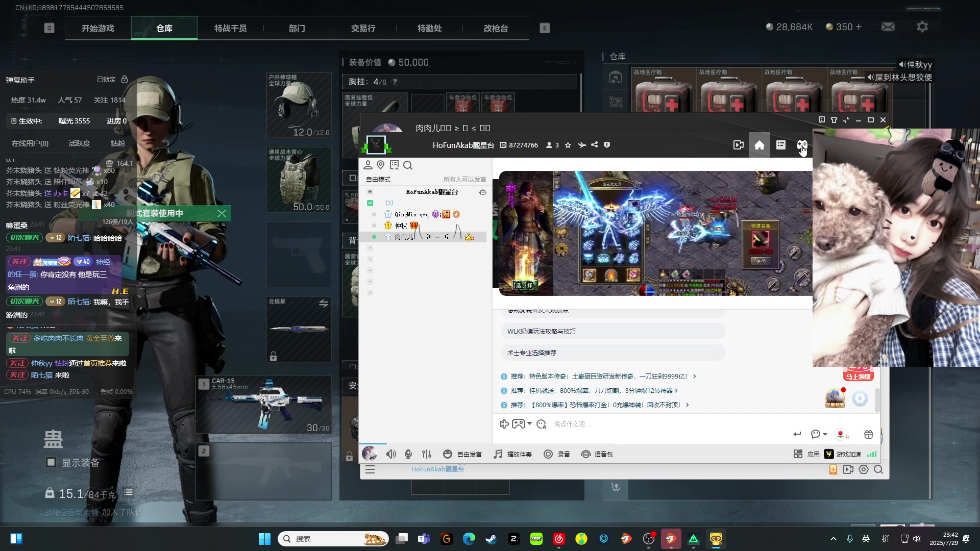The width and height of the screenshot is (980, 551).
Task: Open the list view icon beside the home icon
Action: pos(781,145)
